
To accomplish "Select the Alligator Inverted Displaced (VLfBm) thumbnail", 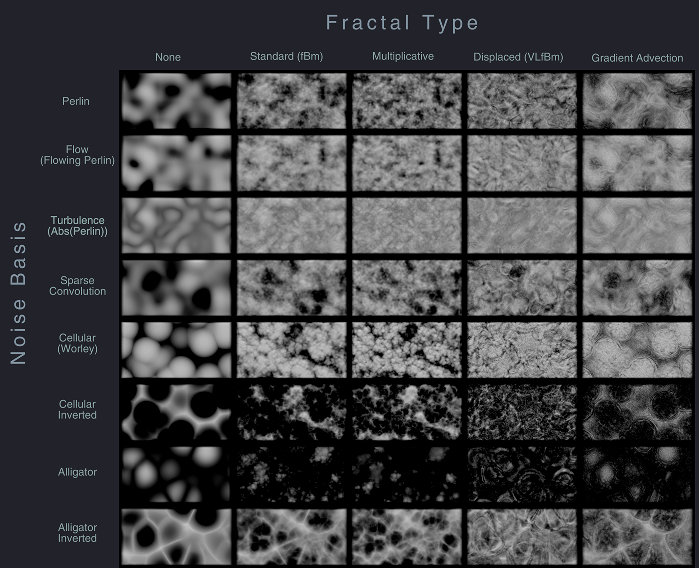I will tap(522, 537).
